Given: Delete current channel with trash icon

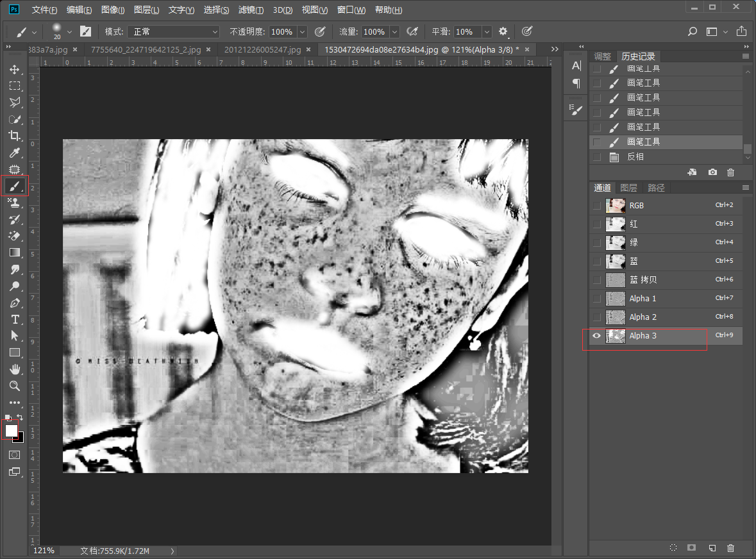Looking at the screenshot, I should click(x=730, y=548).
